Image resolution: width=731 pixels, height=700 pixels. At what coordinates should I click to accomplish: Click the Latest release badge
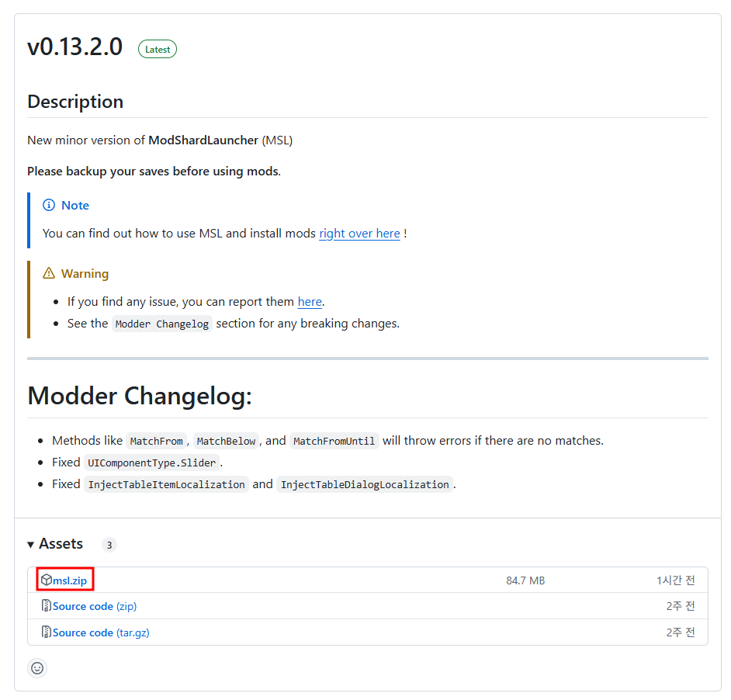coord(157,48)
